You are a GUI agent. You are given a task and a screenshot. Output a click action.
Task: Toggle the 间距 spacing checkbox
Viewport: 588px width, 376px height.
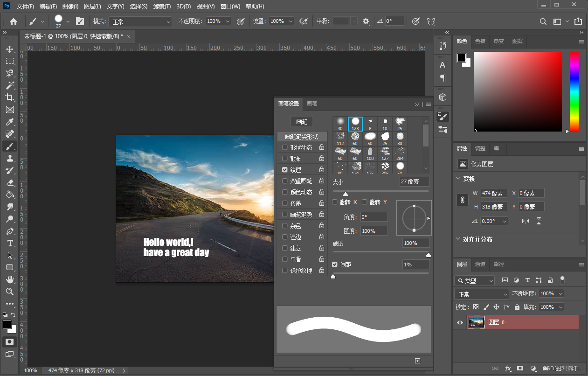tap(335, 265)
